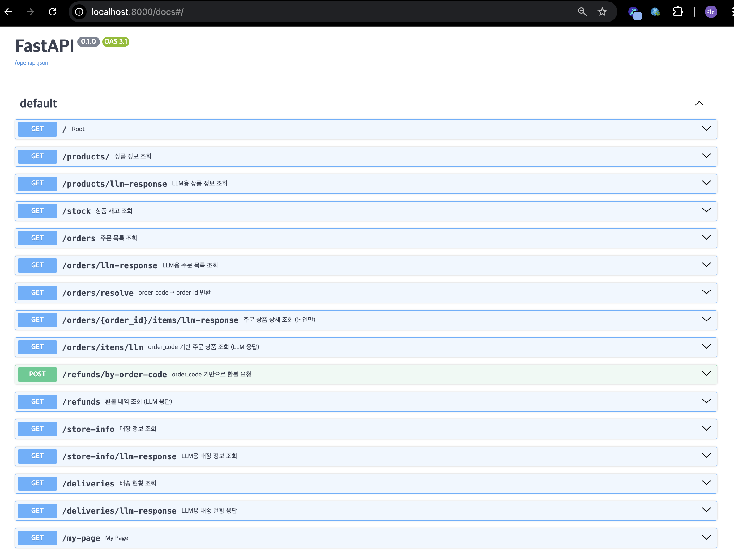Image resolution: width=734 pixels, height=560 pixels.
Task: Expand the POST /refunds/by-order-code chevron
Action: point(706,374)
